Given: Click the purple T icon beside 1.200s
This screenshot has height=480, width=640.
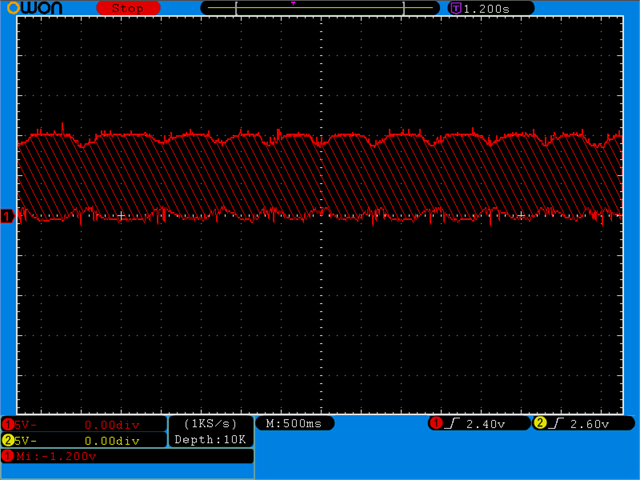Looking at the screenshot, I should [x=456, y=8].
